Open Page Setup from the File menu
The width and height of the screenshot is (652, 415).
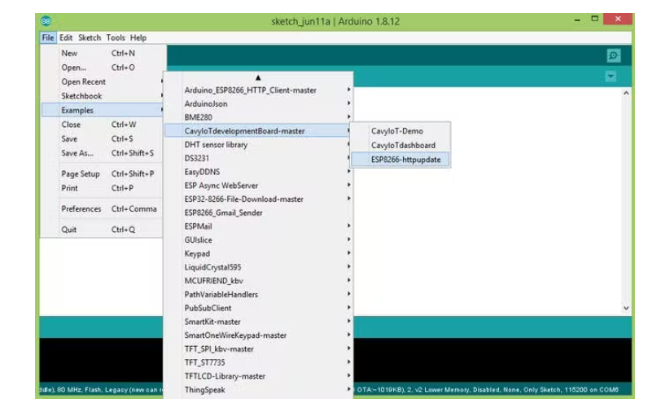[102, 174]
